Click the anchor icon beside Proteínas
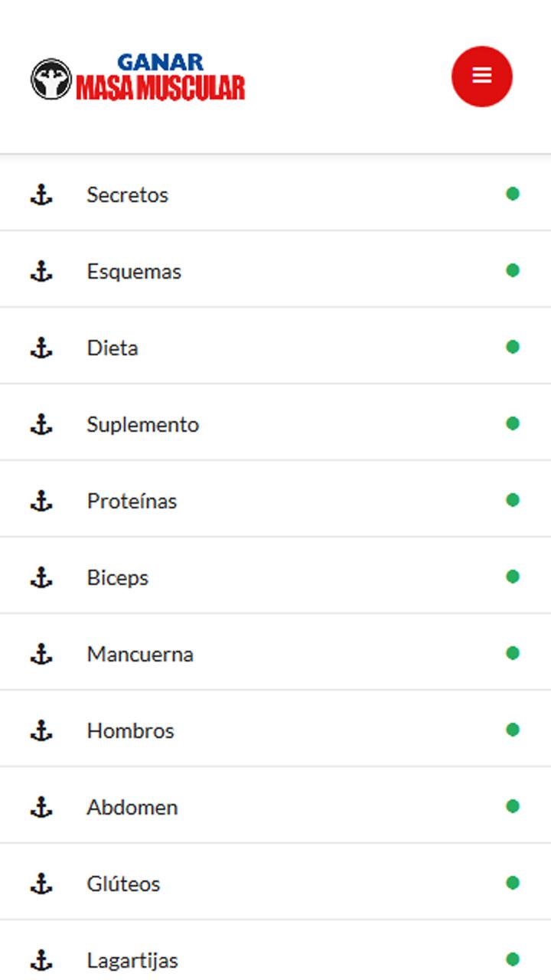This screenshot has width=551, height=980. tap(41, 501)
